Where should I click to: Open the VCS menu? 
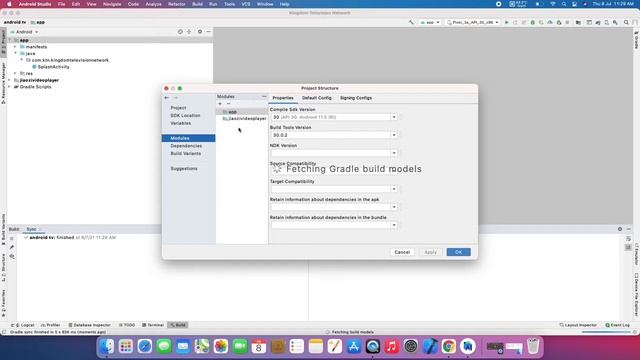coord(246,4)
